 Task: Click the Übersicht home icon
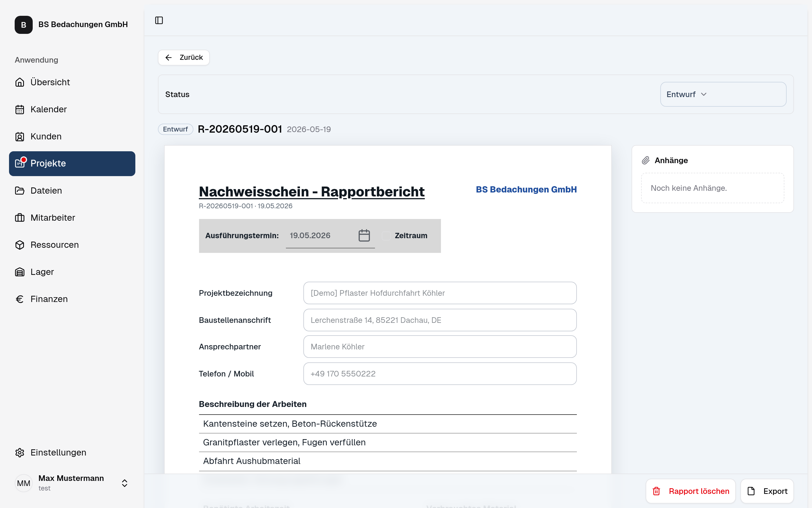(20, 82)
